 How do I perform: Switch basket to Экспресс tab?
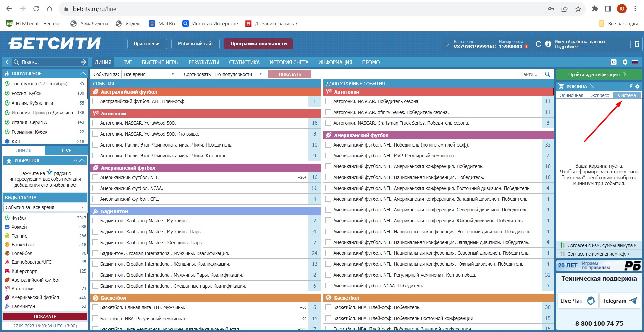pyautogui.click(x=599, y=95)
